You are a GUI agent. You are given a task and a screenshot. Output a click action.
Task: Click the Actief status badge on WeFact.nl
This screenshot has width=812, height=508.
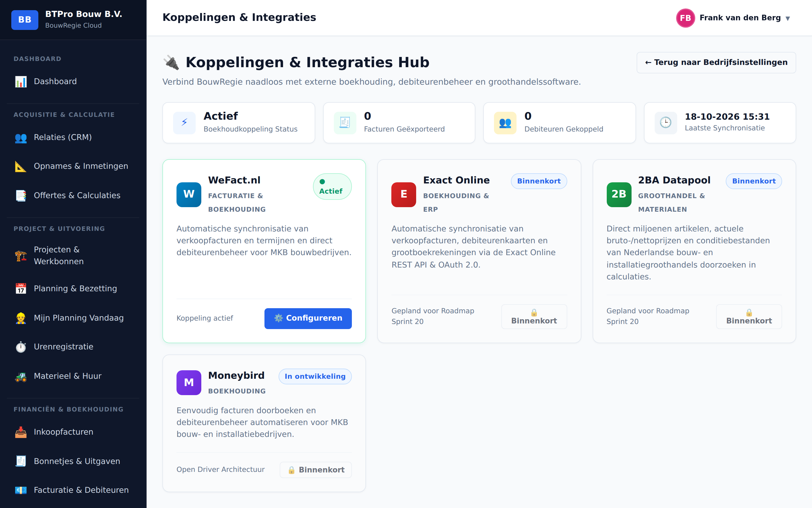[332, 187]
